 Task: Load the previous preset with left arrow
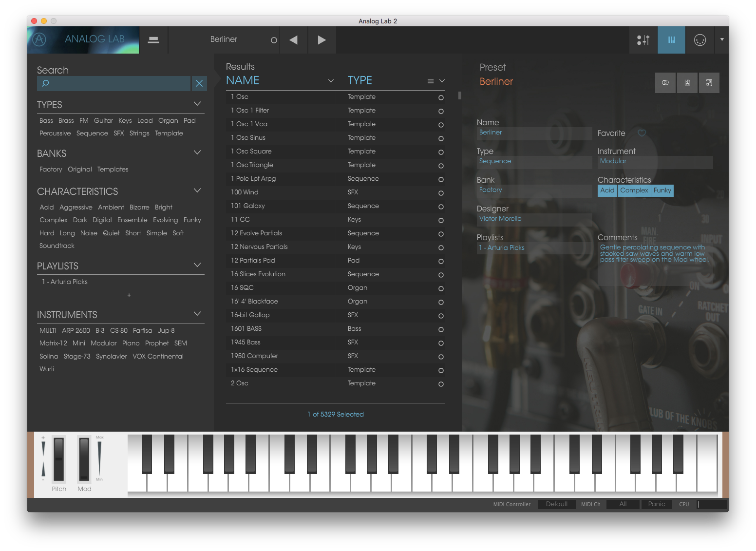[x=293, y=40]
